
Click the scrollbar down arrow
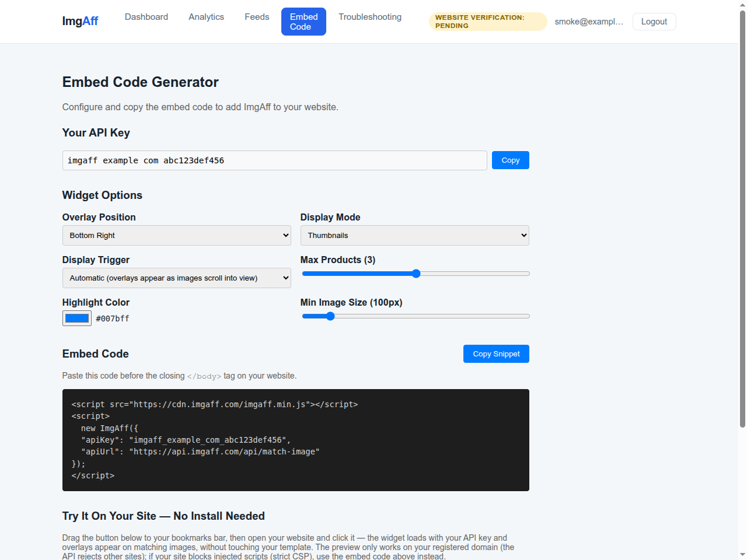(x=742, y=555)
